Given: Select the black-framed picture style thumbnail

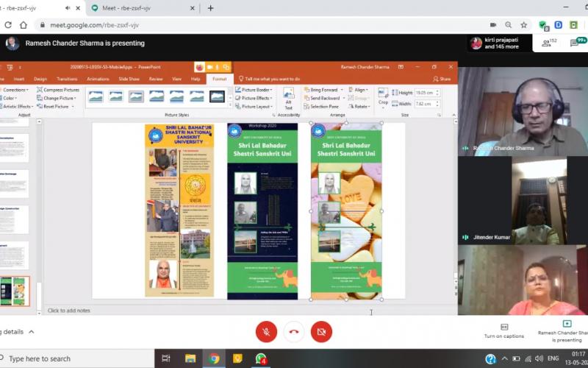Looking at the screenshot, I should 217,96.
